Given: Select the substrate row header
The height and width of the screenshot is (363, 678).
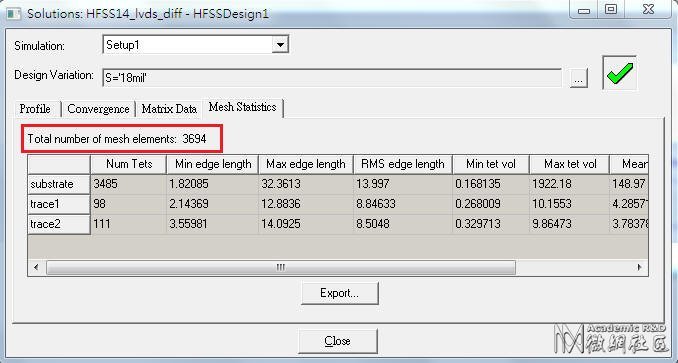Looking at the screenshot, I should pyautogui.click(x=59, y=184).
